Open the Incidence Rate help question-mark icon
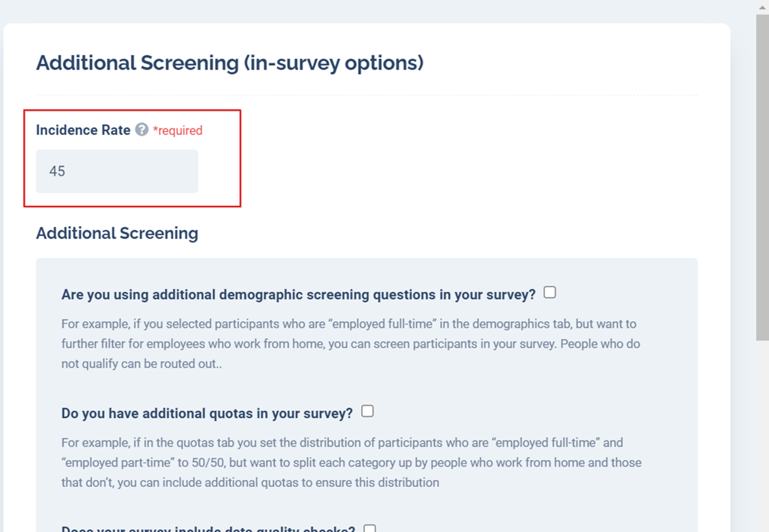The height and width of the screenshot is (532, 769). [142, 130]
